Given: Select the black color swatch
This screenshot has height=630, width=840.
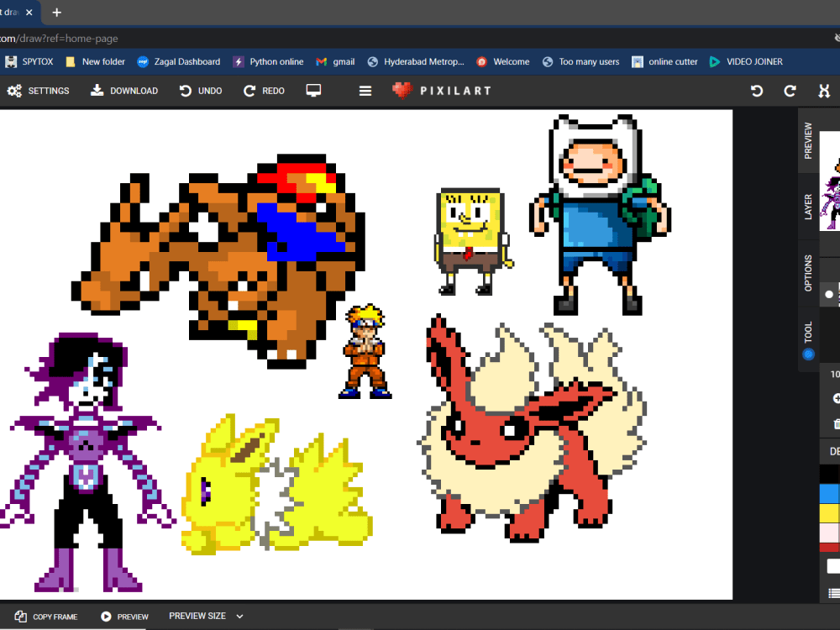Looking at the screenshot, I should (x=829, y=474).
